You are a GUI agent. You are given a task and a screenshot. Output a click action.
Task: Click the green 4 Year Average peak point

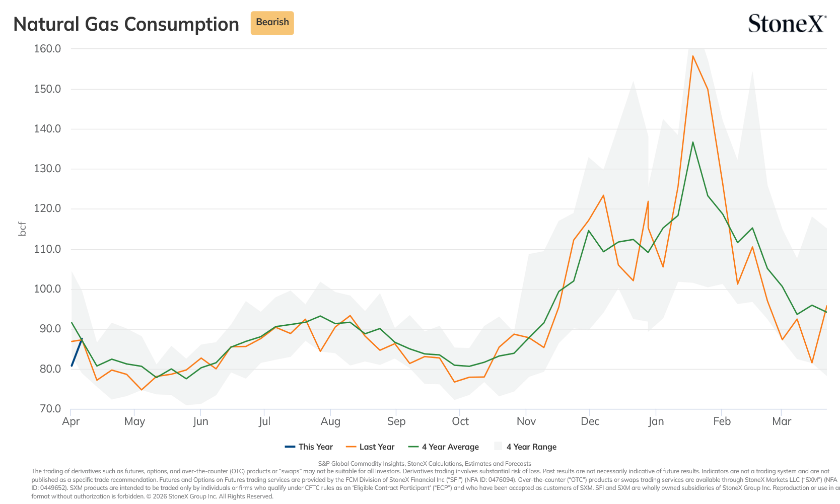(x=693, y=142)
